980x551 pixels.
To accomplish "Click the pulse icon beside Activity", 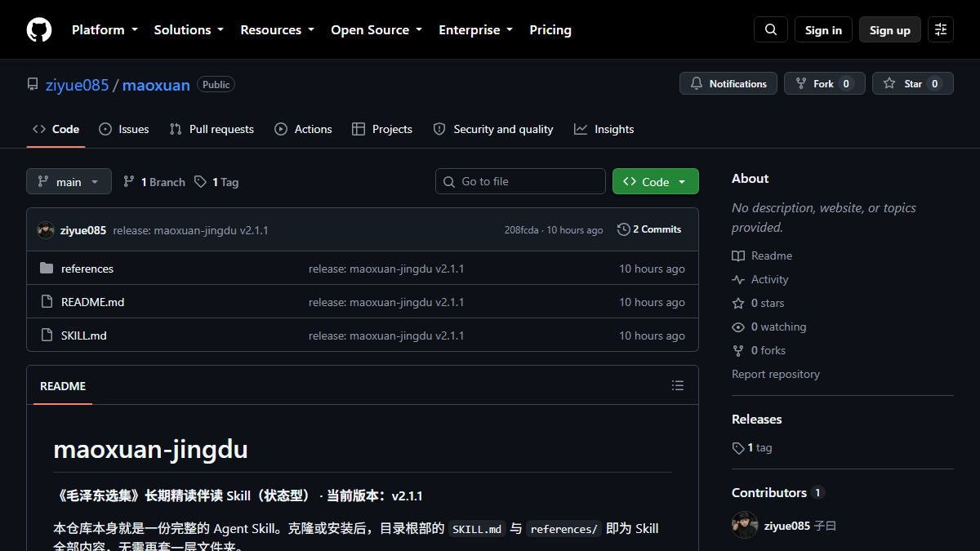I will (x=738, y=279).
